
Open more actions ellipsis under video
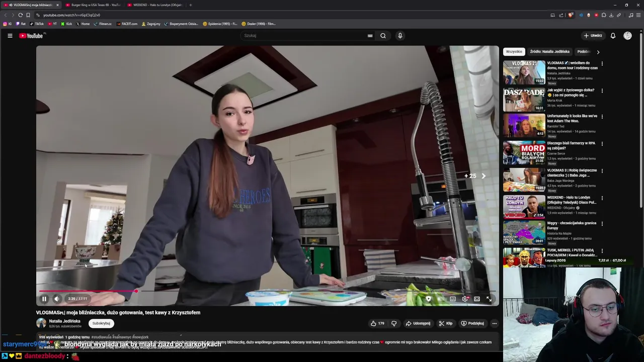(495, 323)
